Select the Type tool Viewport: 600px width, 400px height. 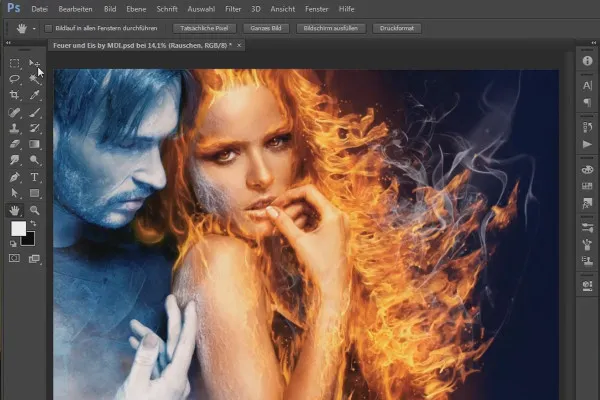34,177
